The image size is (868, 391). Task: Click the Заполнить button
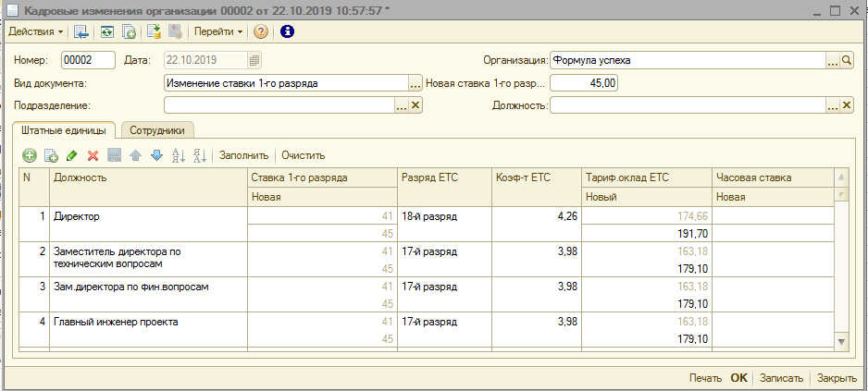(x=243, y=155)
